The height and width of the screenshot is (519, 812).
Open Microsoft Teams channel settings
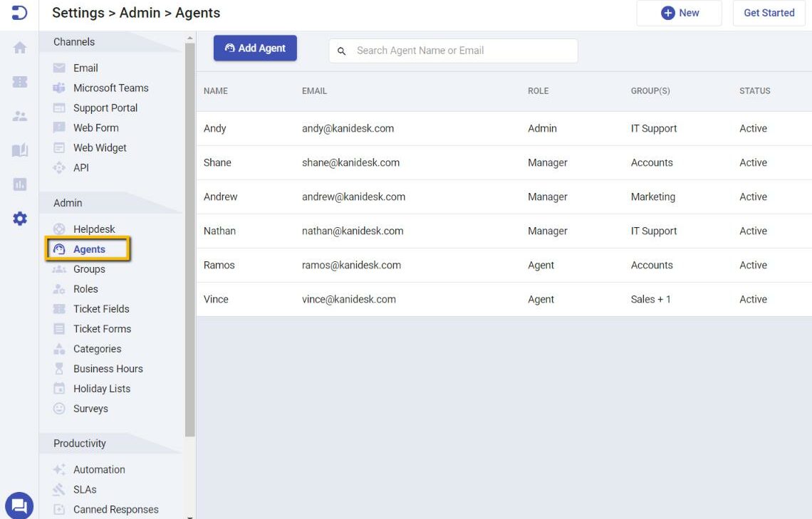click(x=110, y=88)
